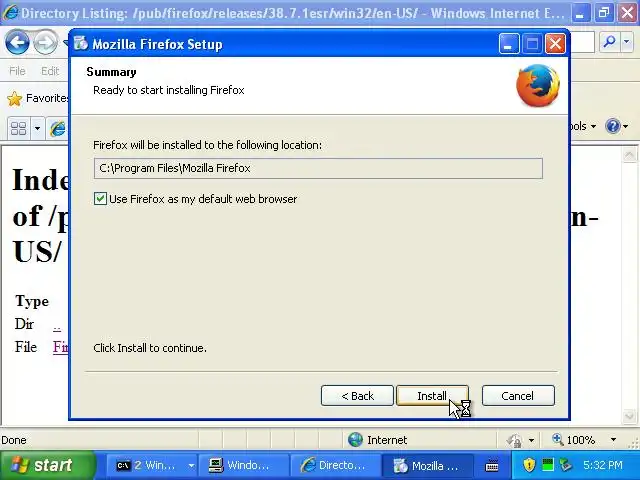The height and width of the screenshot is (480, 640).
Task: Close the Mozilla Firefox Setup window
Action: click(556, 44)
